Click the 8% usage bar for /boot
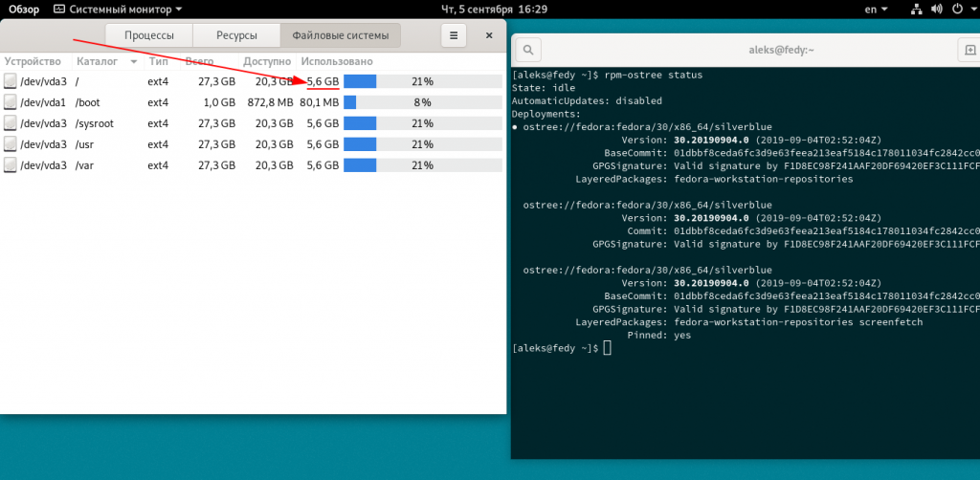980x480 pixels. pyautogui.click(x=422, y=102)
